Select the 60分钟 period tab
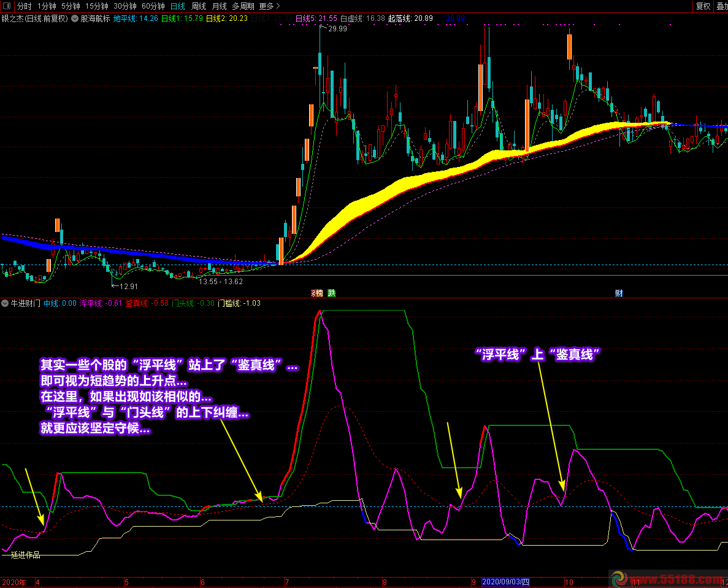Viewport: 728px width, 588px height. [x=153, y=6]
